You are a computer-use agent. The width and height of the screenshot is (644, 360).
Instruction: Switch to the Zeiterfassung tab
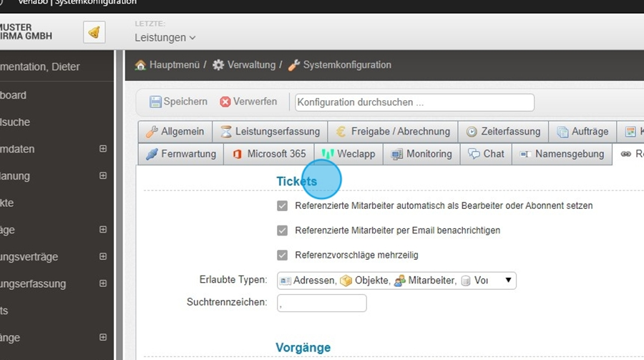click(504, 132)
